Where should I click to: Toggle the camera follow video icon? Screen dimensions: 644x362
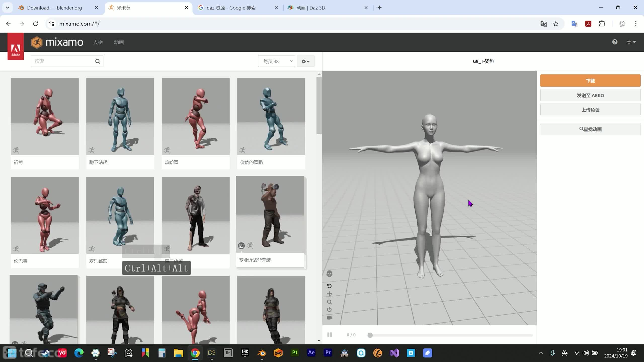(330, 318)
